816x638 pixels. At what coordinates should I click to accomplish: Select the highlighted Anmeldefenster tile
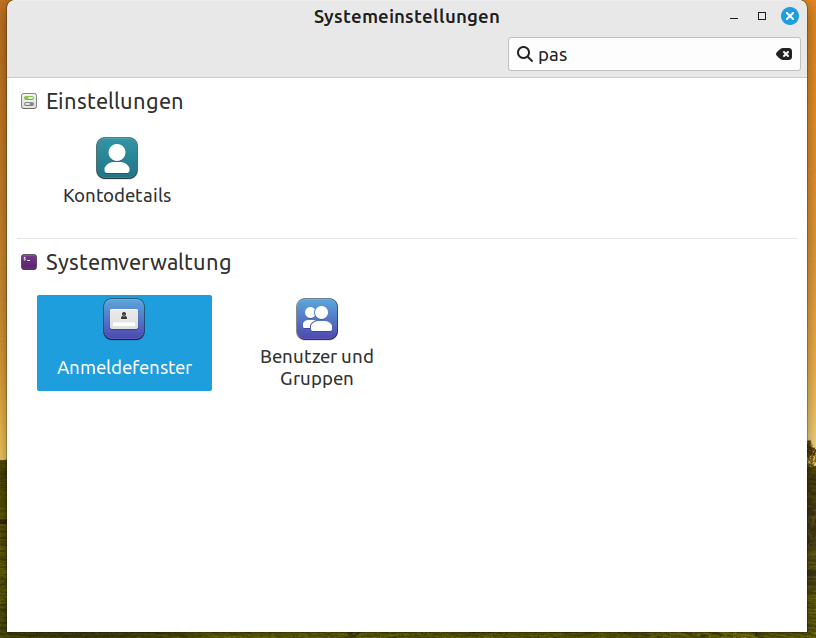[x=124, y=343]
